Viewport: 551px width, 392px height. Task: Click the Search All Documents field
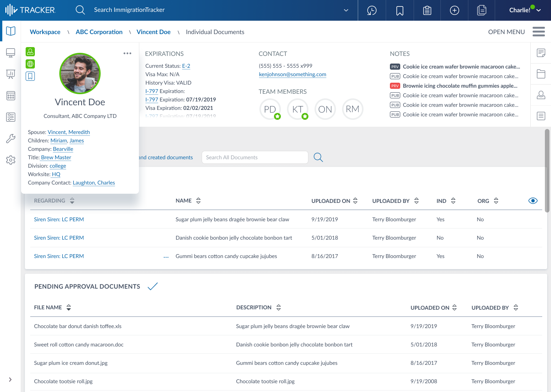[x=255, y=157]
